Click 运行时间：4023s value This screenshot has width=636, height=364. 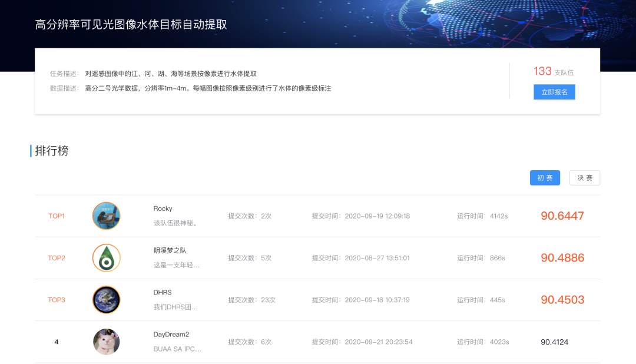point(483,342)
